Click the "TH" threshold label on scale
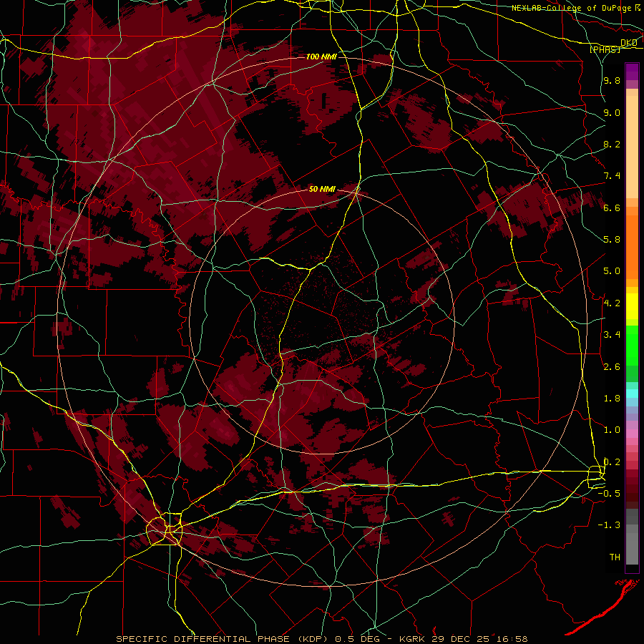This screenshot has height=644, width=644. 615,557
